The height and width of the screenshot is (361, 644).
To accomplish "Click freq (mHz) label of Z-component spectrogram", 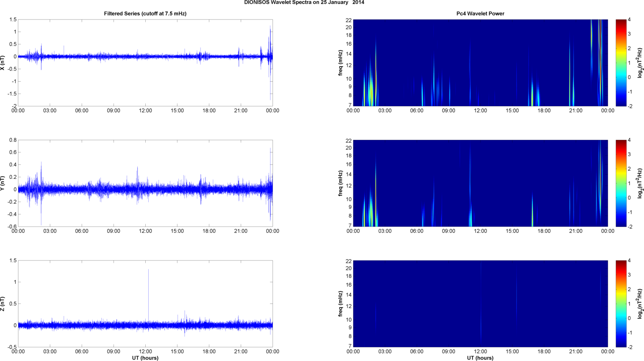I will pyautogui.click(x=340, y=304).
